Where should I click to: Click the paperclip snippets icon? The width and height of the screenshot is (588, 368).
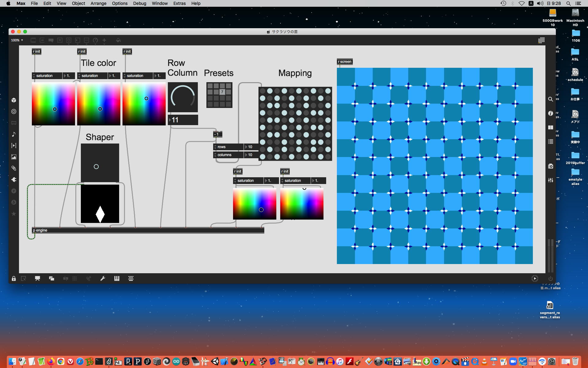coord(14,168)
